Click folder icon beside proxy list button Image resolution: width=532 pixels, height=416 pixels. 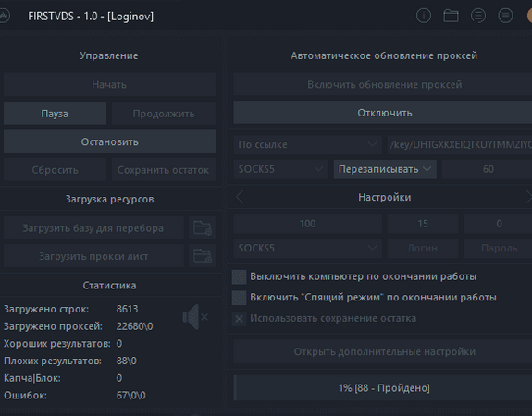[x=203, y=256]
